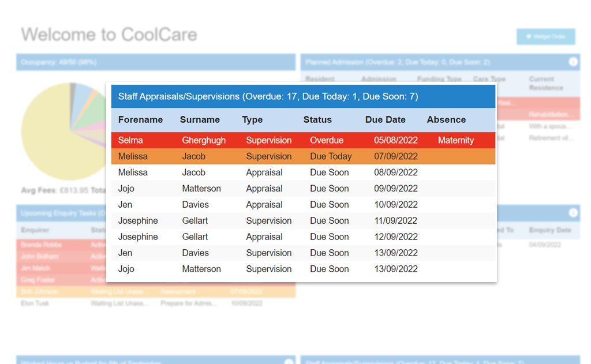The width and height of the screenshot is (591, 364).
Task: Click the date 08/09/2022
Action: pyautogui.click(x=396, y=172)
